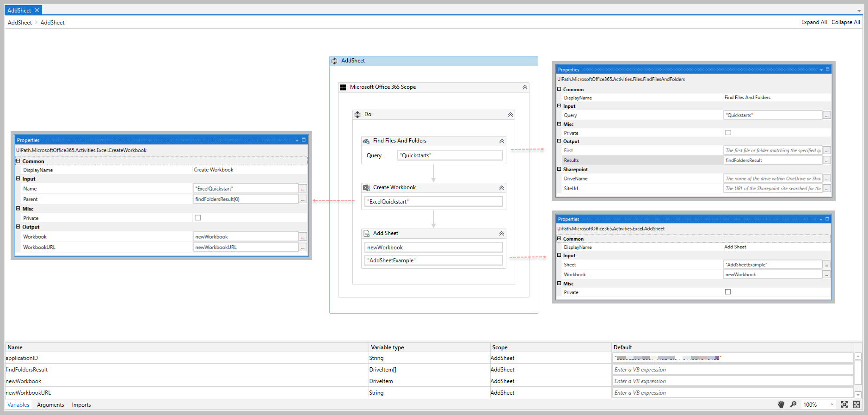The width and height of the screenshot is (868, 415).
Task: Click the Find Files And Folders activity icon
Action: tap(366, 141)
